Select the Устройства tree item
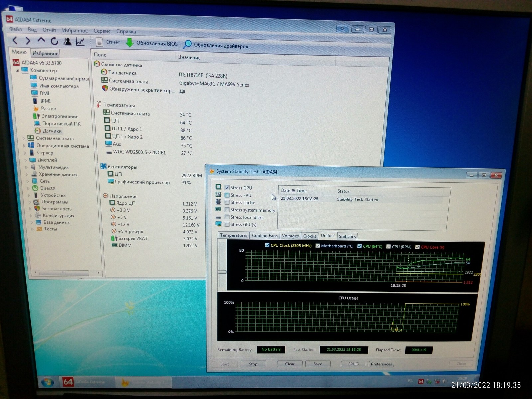The image size is (532, 399). (49, 195)
